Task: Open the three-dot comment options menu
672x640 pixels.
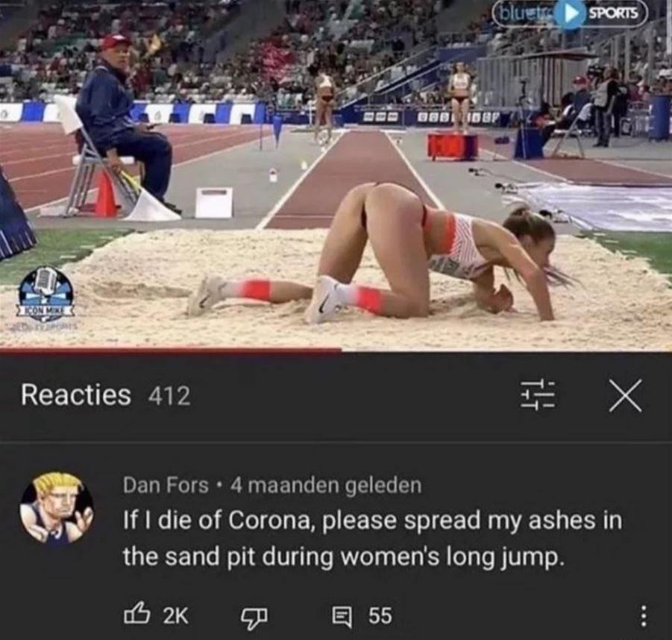Action: [x=643, y=616]
